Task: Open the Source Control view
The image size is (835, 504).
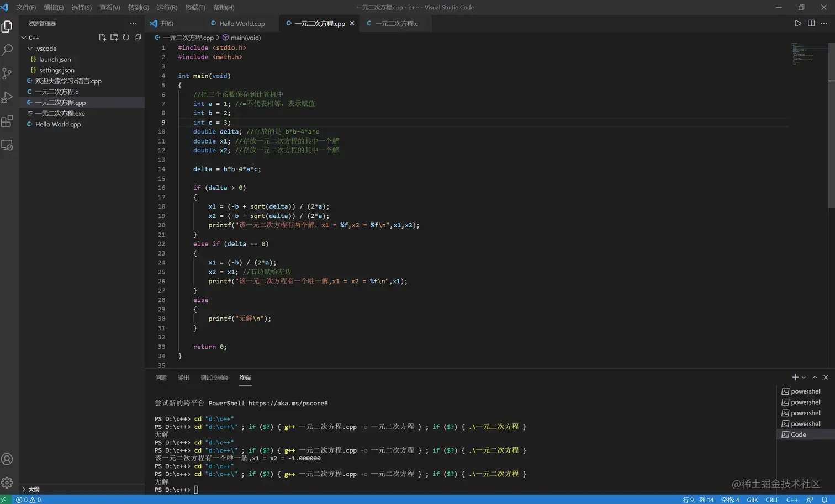Action: 7,73
